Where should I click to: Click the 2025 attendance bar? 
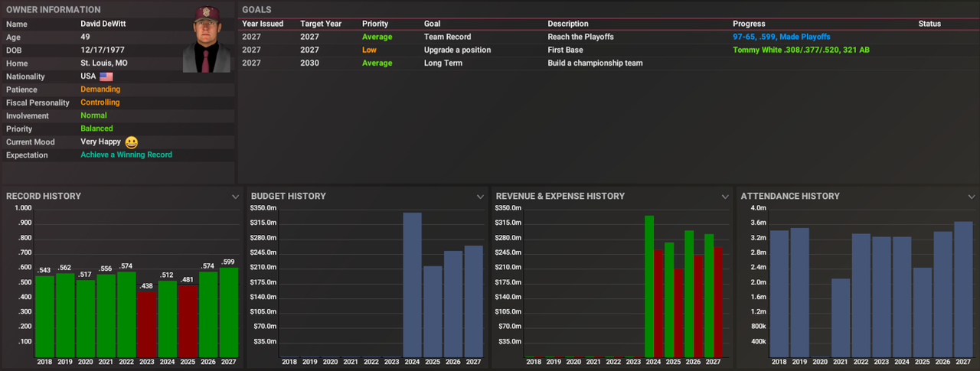pyautogui.click(x=923, y=312)
